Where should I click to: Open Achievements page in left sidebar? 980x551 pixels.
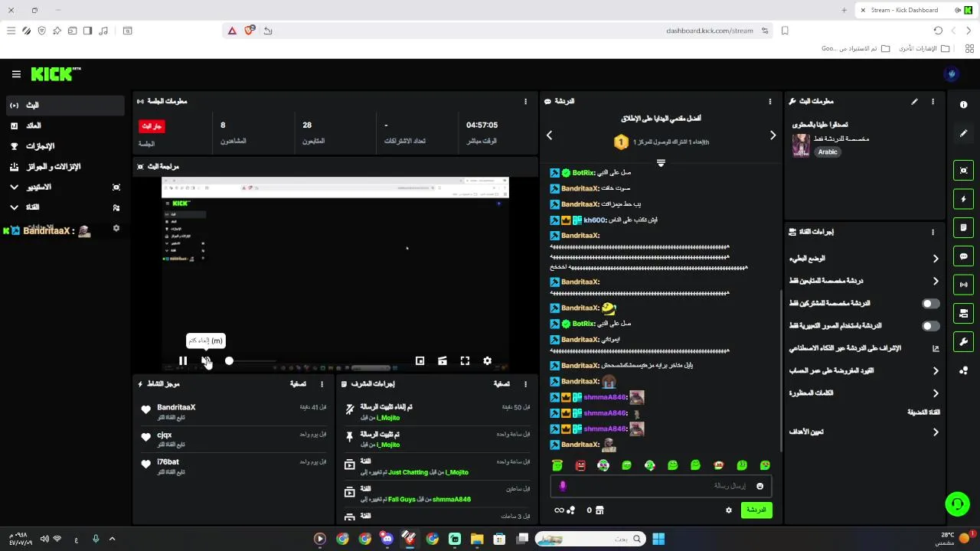pos(64,146)
